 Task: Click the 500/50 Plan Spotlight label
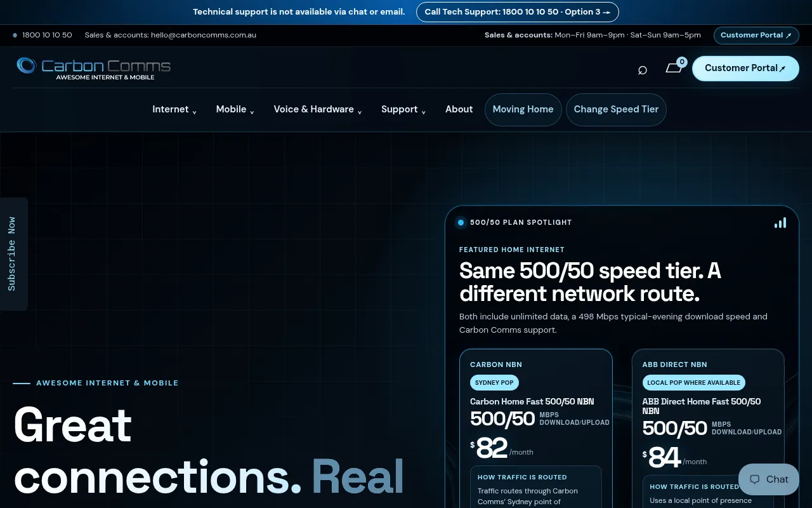coord(521,222)
